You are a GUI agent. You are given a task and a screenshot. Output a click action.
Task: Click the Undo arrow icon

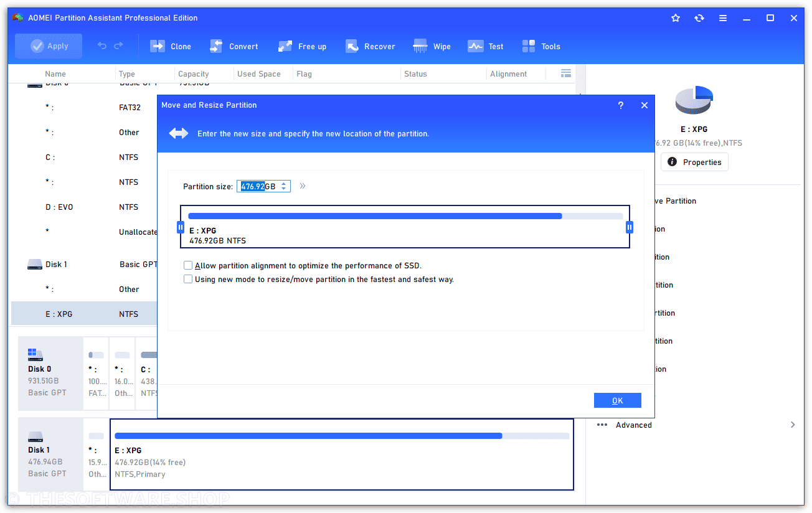point(102,46)
